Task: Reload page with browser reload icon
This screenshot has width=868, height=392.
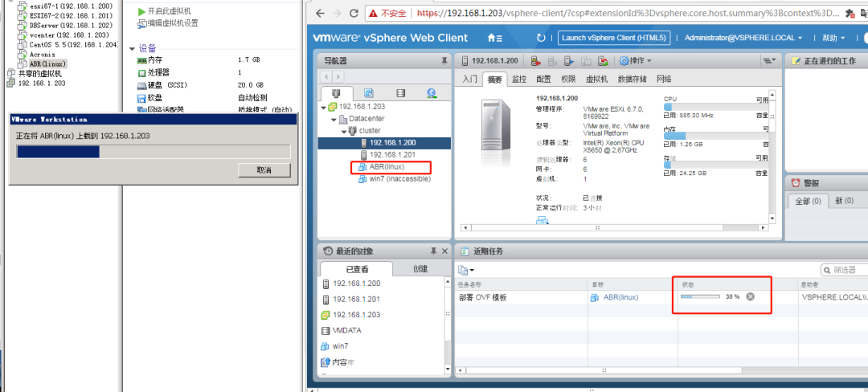Action: pos(354,14)
